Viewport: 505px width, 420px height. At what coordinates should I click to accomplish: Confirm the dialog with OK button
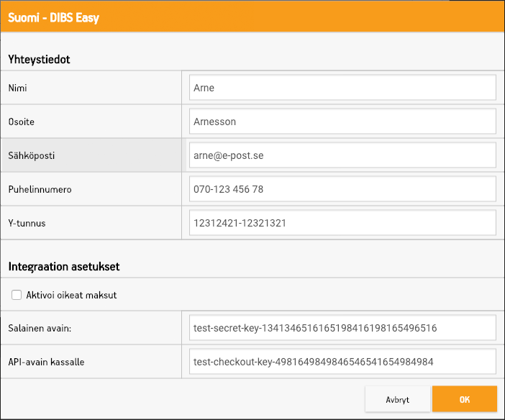pos(465,399)
